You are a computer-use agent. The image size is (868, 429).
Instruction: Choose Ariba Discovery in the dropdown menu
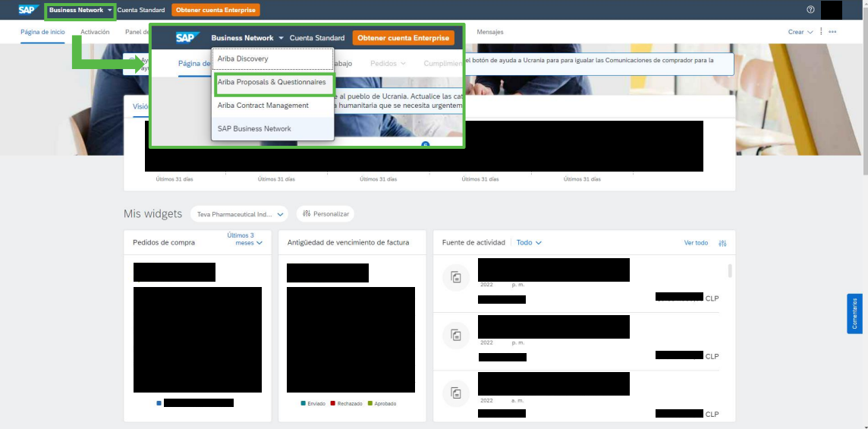[273, 58]
